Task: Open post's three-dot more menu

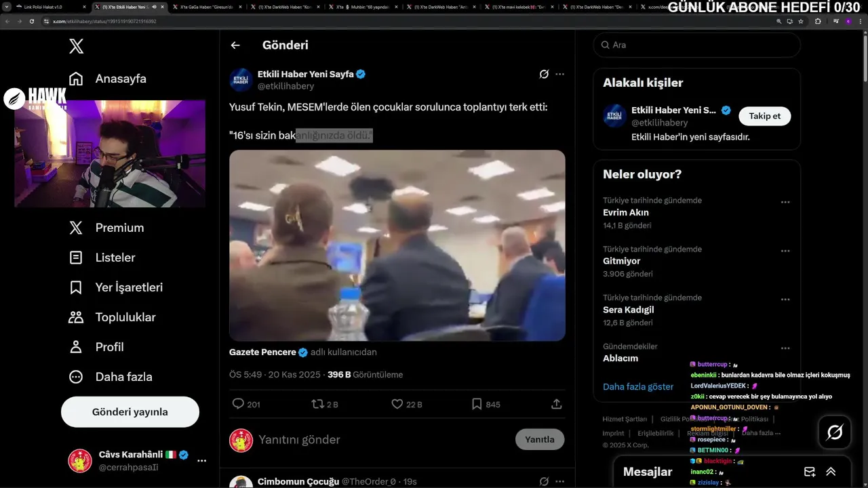Action: (x=559, y=74)
